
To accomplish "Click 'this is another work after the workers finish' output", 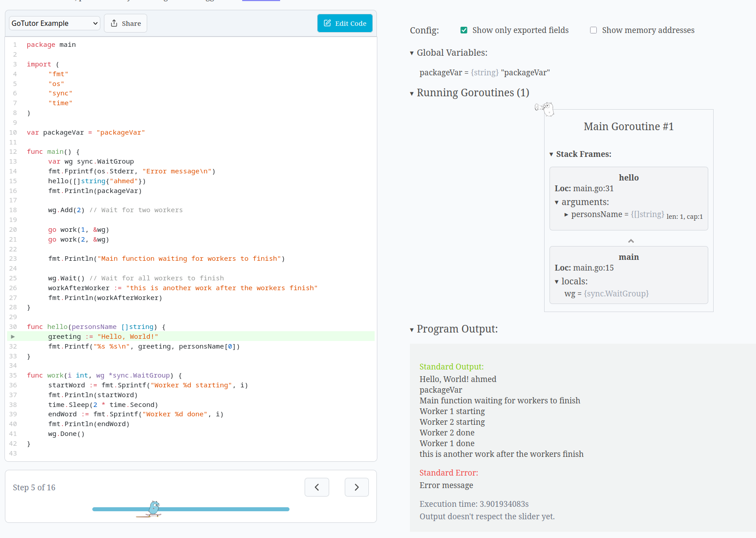I will coord(501,454).
